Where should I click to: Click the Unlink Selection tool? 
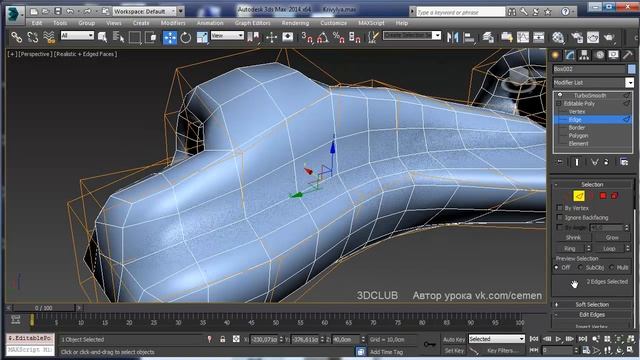pos(33,38)
